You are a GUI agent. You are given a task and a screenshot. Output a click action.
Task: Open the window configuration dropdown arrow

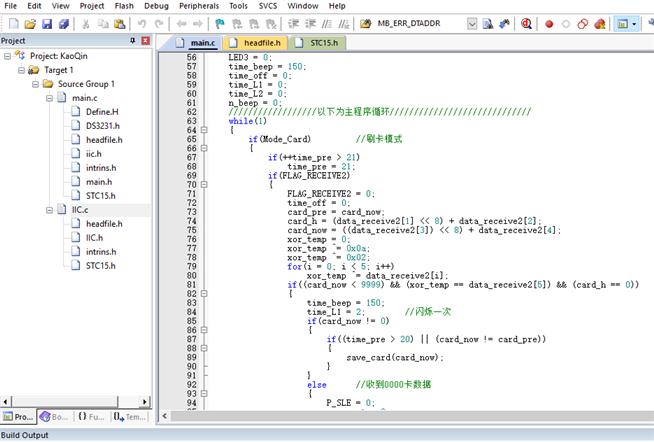[x=634, y=24]
